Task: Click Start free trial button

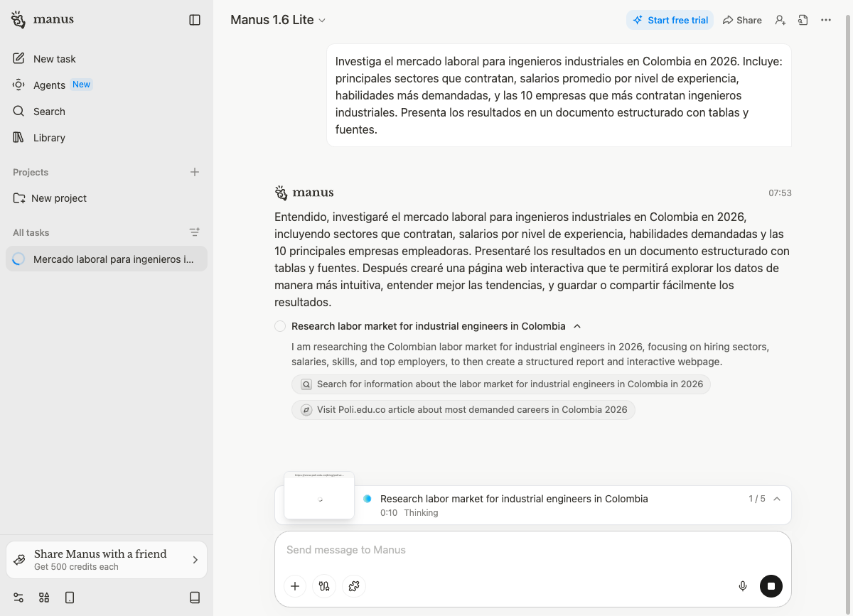Action: tap(670, 20)
